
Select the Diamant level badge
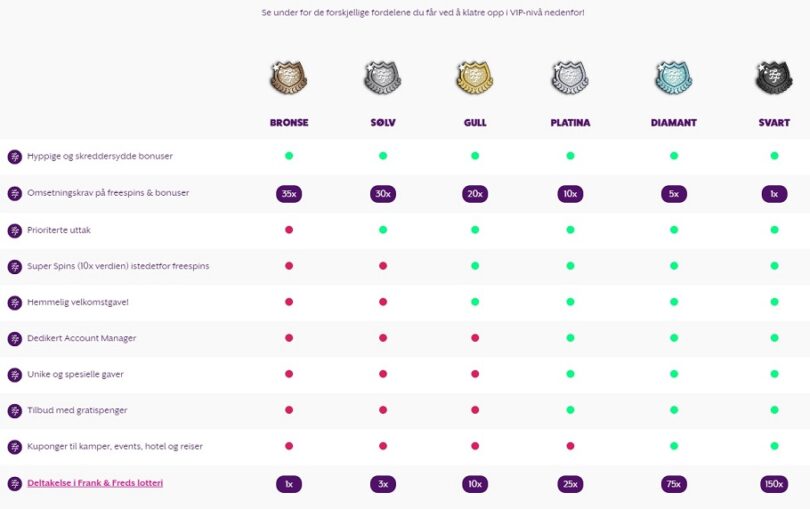[674, 78]
